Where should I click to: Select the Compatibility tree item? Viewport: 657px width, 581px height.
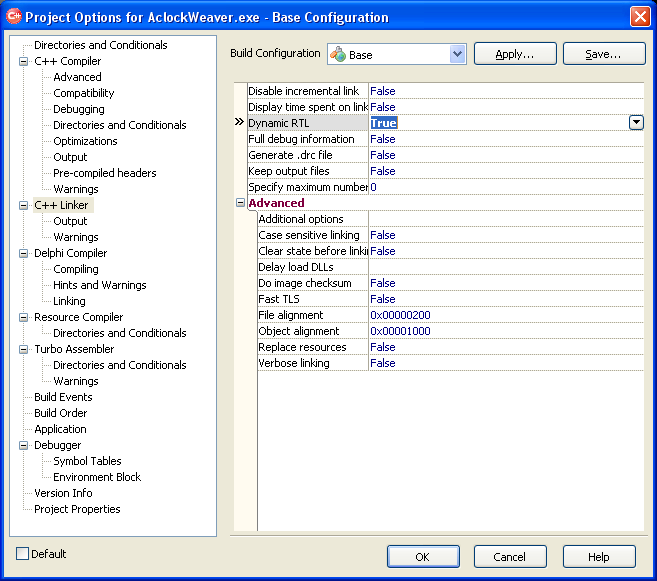click(x=83, y=93)
